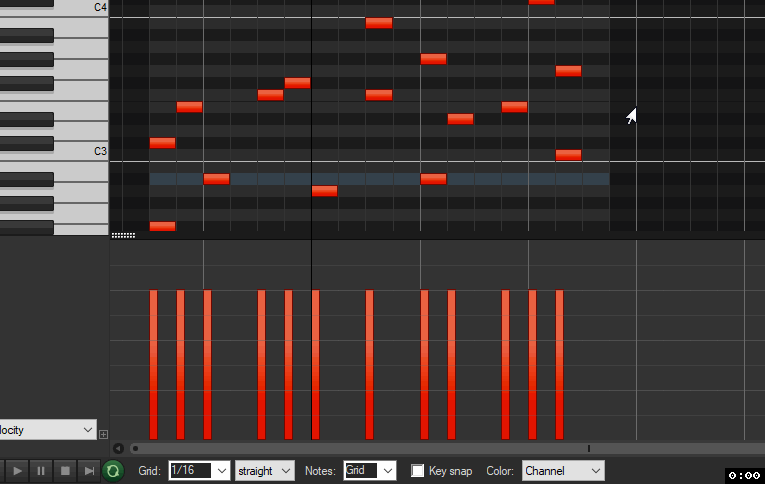The image size is (765, 484).
Task: Open the Color Channel dropdown
Action: click(x=563, y=471)
